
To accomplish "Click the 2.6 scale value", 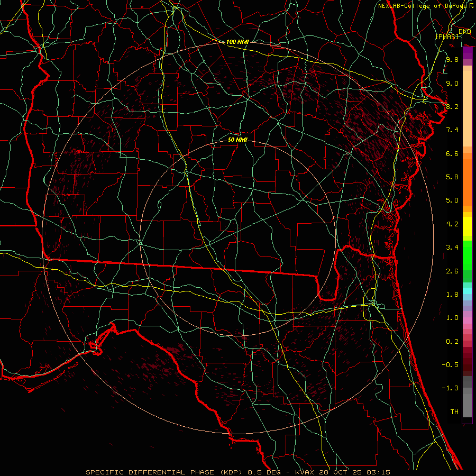I will [452, 271].
